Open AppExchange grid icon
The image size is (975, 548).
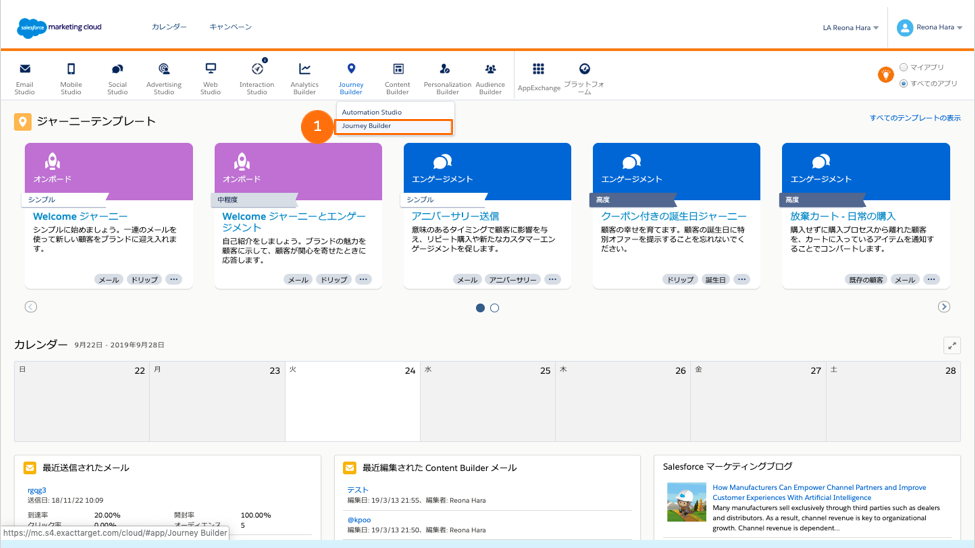[x=538, y=68]
